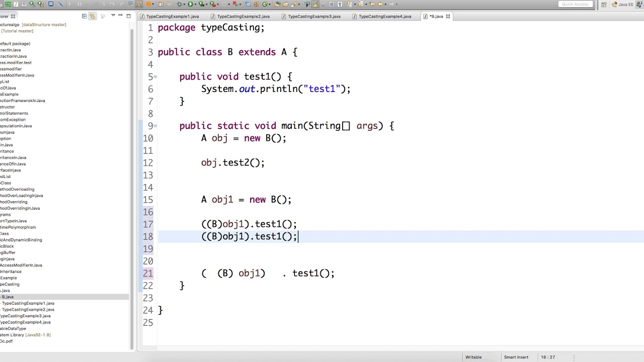Click the Smart Insert status entry

(x=516, y=357)
